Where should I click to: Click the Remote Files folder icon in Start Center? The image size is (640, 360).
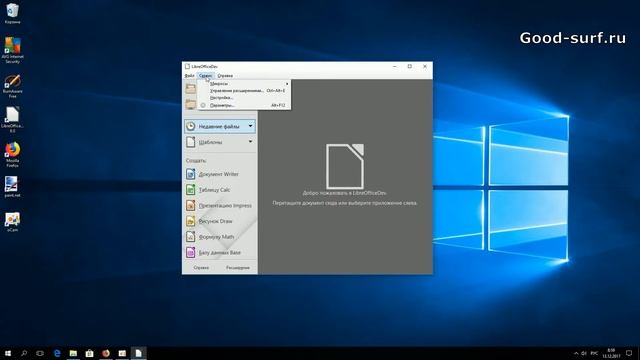click(191, 104)
